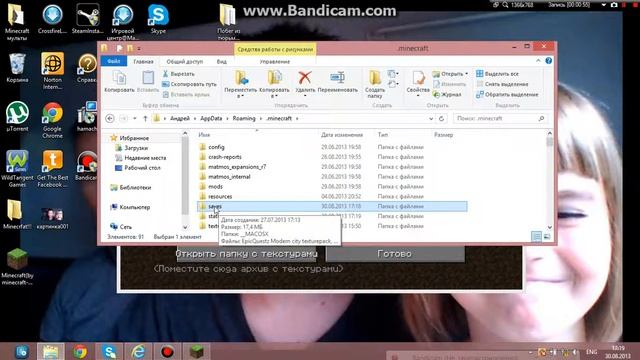Click the Rename (Переименовать) icon
The width and height of the screenshot is (640, 360).
[x=338, y=78]
